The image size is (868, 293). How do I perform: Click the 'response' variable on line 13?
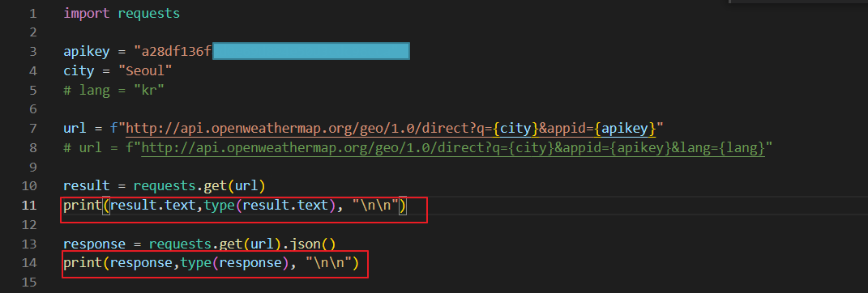[94, 244]
